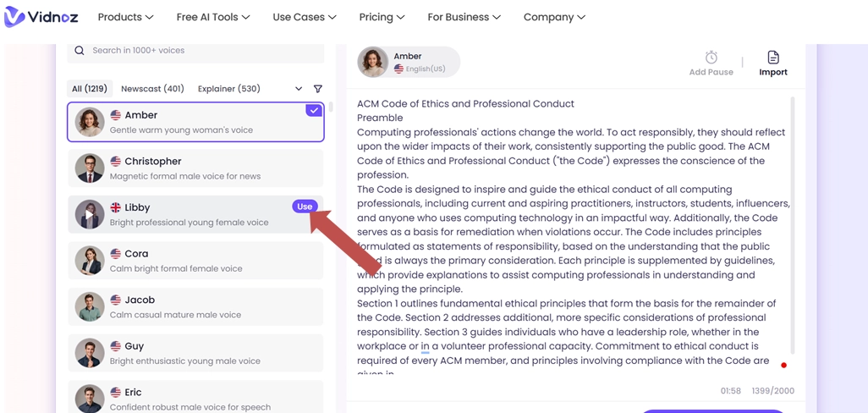Open the Free AI Tools dropdown
The width and height of the screenshot is (868, 413).
(x=213, y=17)
